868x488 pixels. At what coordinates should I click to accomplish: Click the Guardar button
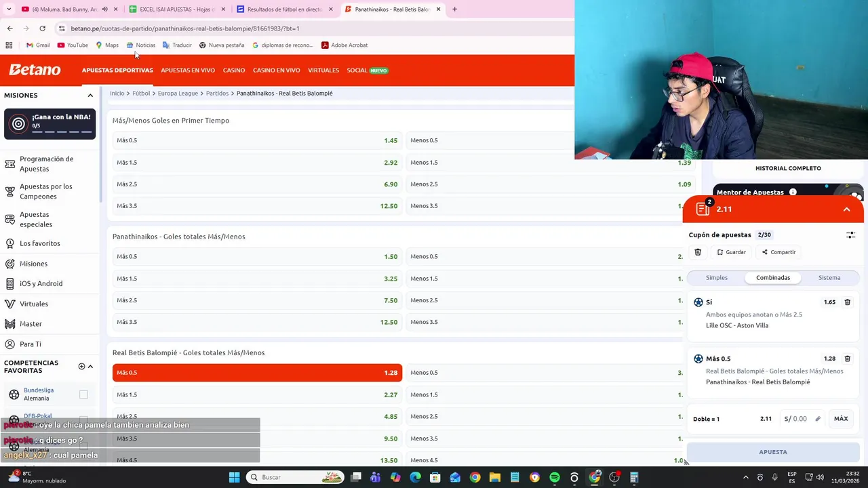tap(731, 252)
